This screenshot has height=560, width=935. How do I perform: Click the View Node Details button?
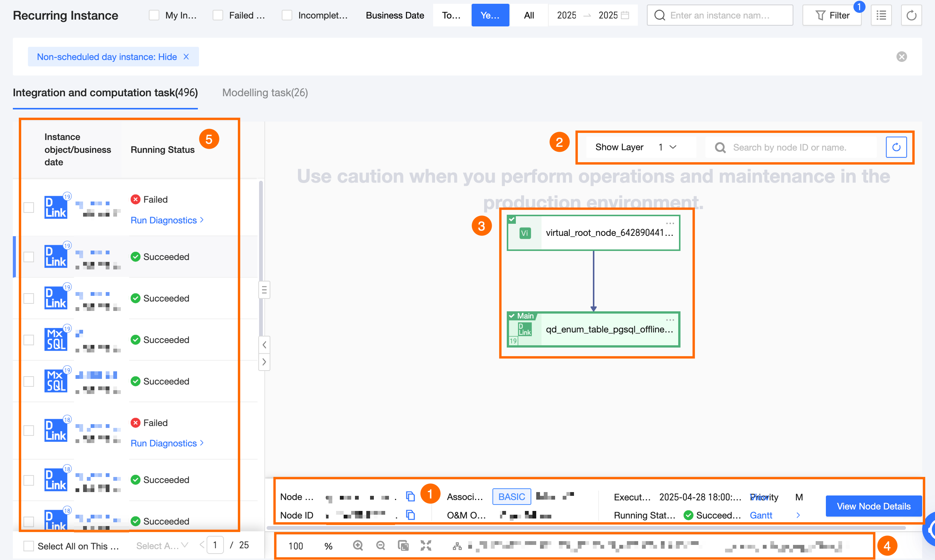(873, 506)
